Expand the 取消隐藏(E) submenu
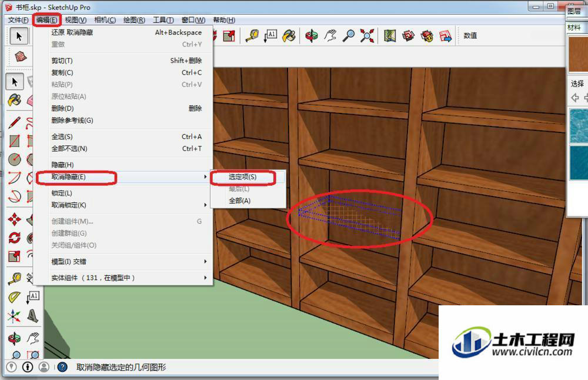Viewport: 588px width, 380px height. [x=123, y=176]
